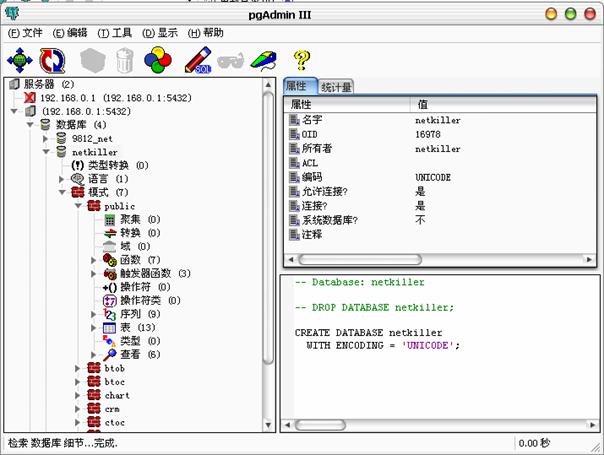Collapse the public schema node
The height and width of the screenshot is (455, 604).
78,206
